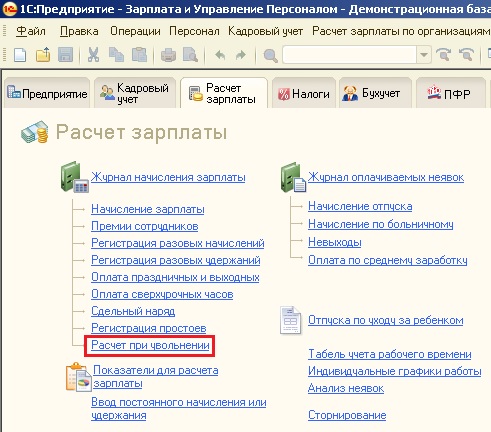Image resolution: width=491 pixels, height=432 pixels.
Task: Click the Cut scissors icon
Action: [x=93, y=55]
